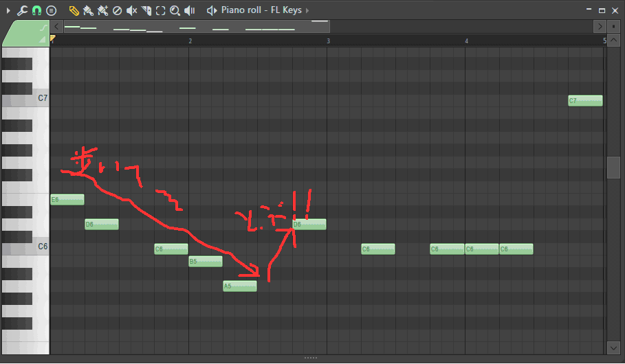
Task: Select the Playback scrub speaker tool
Action: click(x=190, y=10)
